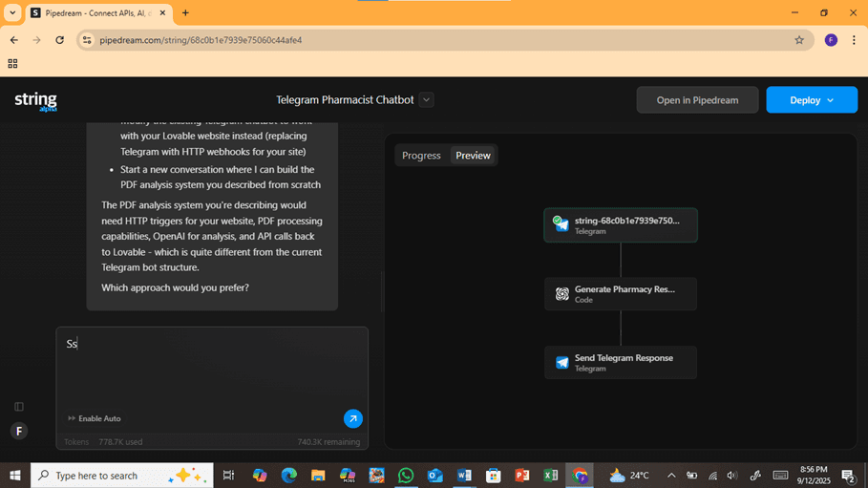This screenshot has width=868, height=488.
Task: Click the Windows taskbar search box
Action: click(122, 476)
